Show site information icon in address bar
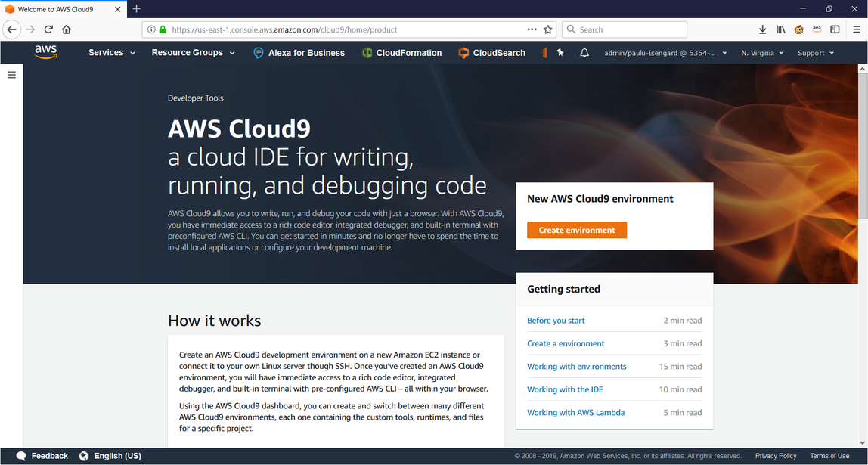This screenshot has height=465, width=868. point(151,29)
